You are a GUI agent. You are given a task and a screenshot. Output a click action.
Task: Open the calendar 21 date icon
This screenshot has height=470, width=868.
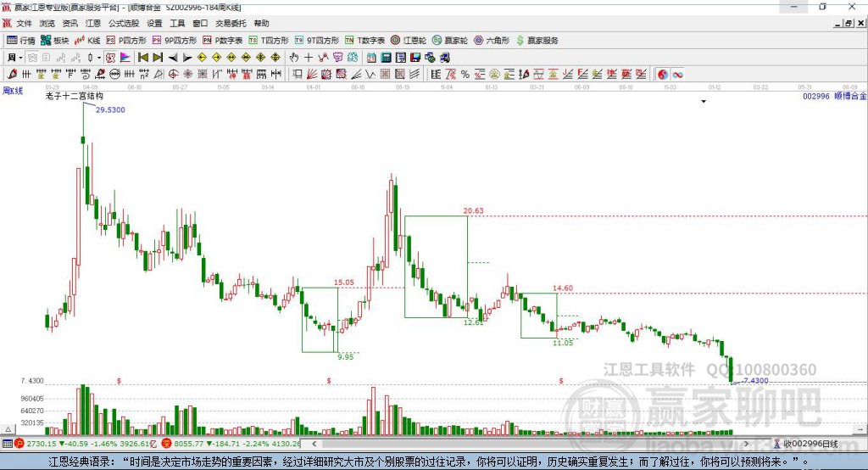tap(371, 58)
